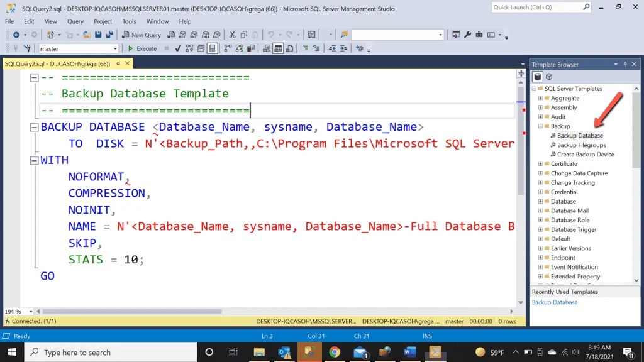This screenshot has height=362, width=644.
Task: Click the Undo arrow icon
Action: pos(270,35)
